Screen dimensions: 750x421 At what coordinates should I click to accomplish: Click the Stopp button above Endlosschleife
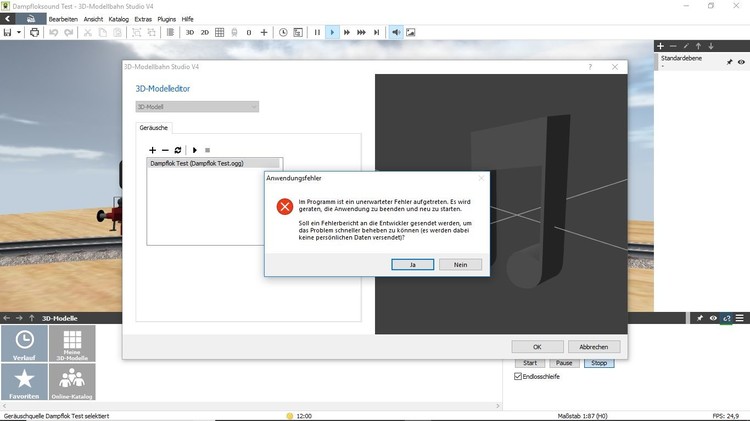599,363
